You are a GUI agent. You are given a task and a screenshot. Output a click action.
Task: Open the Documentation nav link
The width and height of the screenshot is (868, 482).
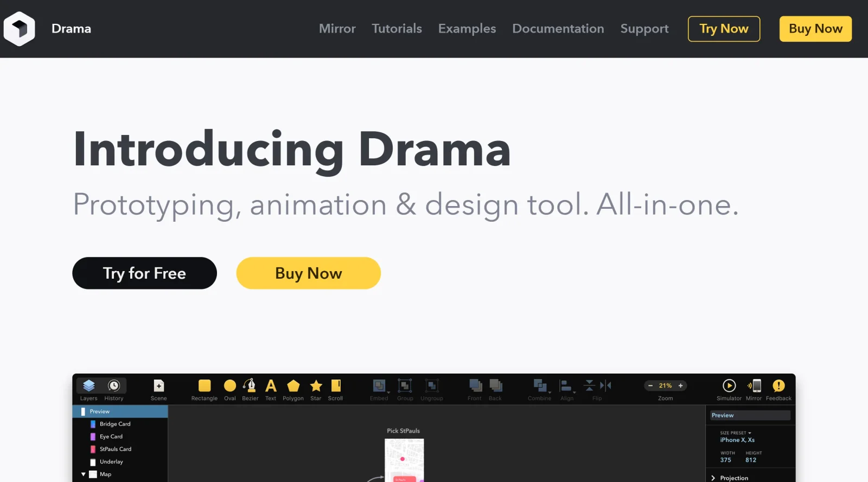click(558, 29)
